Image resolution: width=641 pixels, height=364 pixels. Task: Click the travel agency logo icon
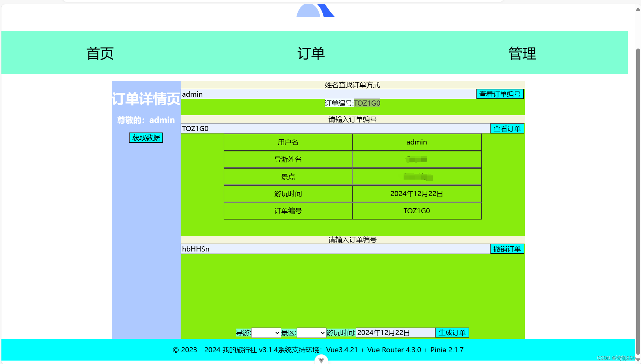click(x=315, y=11)
